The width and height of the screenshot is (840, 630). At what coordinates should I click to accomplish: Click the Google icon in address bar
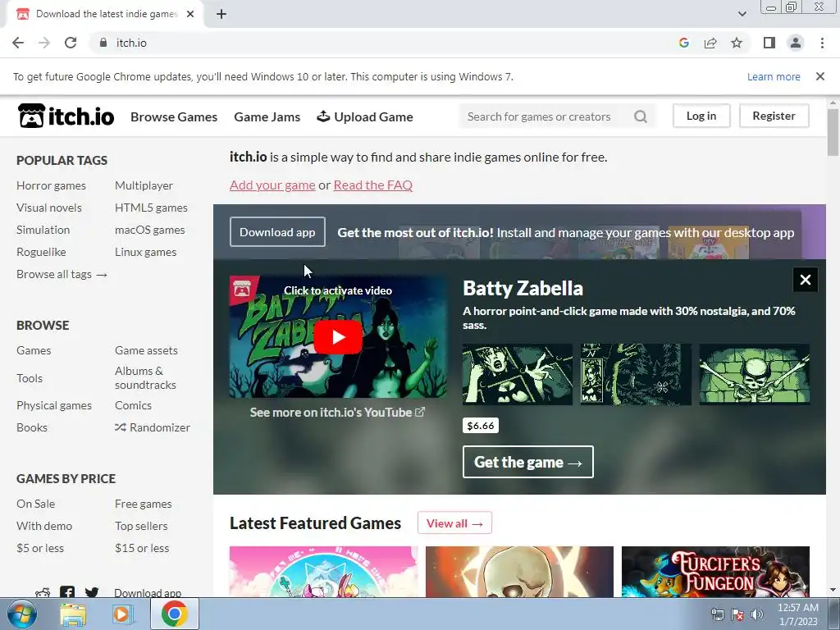point(683,43)
